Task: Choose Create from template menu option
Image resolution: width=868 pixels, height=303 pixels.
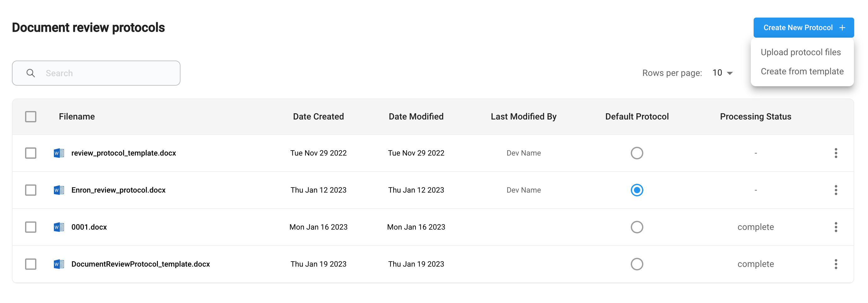Action: point(802,72)
